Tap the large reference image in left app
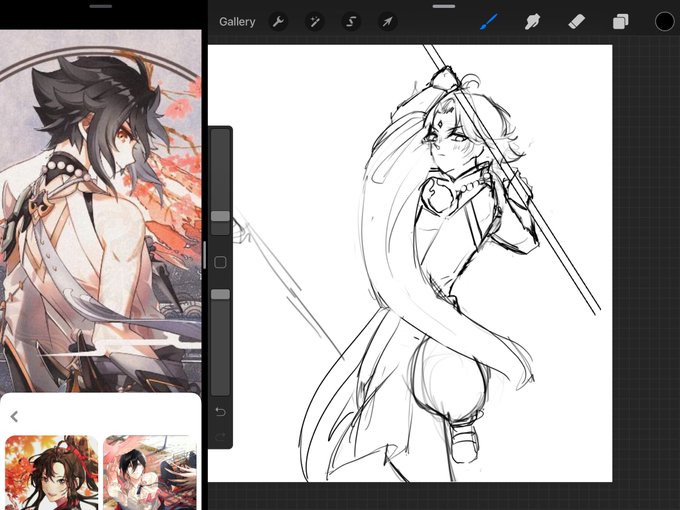 tap(101, 211)
